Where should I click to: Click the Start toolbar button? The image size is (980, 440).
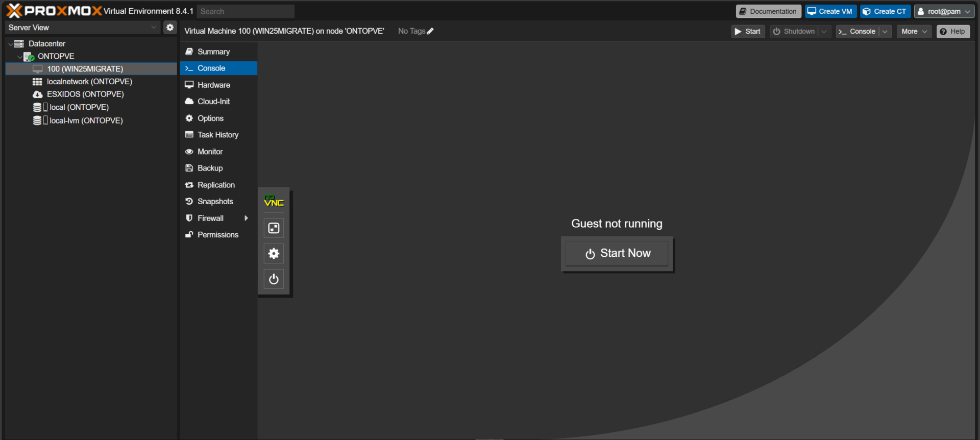tap(748, 32)
